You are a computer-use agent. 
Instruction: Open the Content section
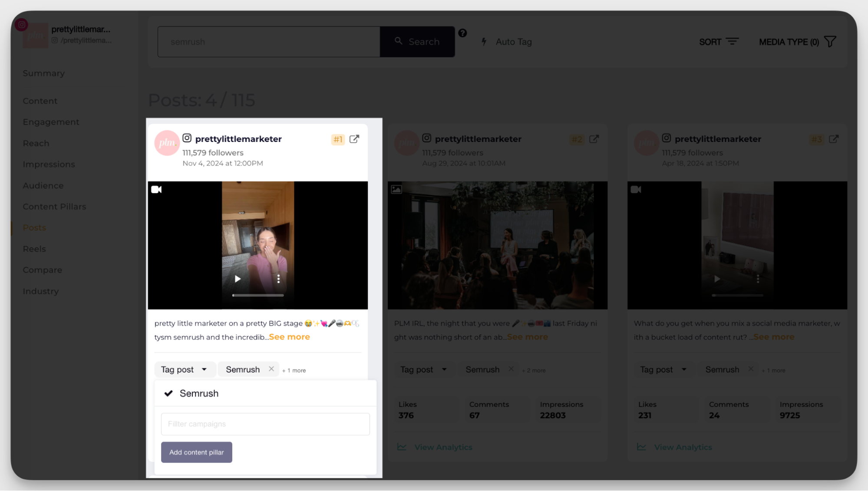coord(40,101)
